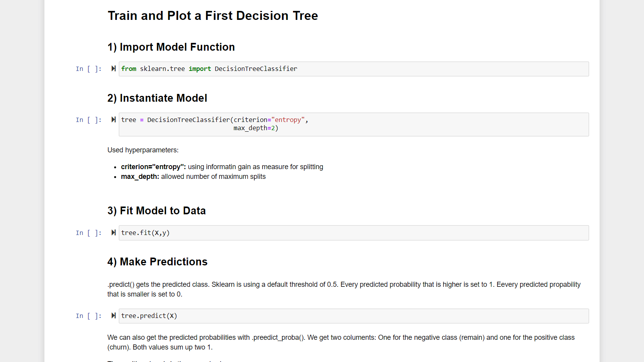Click the In [ ] prompt beside the import cell

pyautogui.click(x=88, y=69)
